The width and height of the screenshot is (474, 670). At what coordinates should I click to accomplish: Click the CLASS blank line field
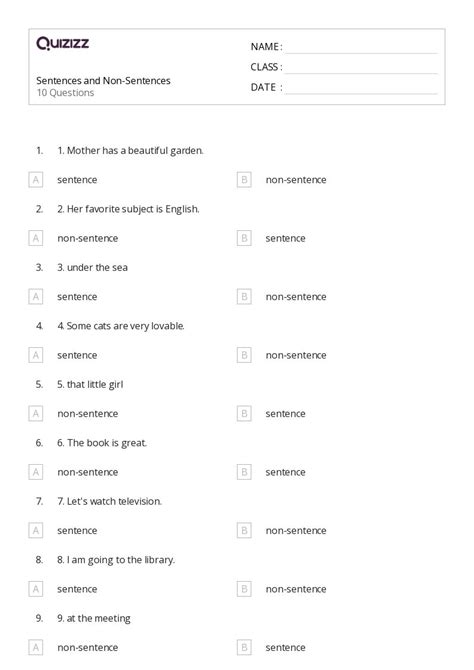tap(362, 68)
